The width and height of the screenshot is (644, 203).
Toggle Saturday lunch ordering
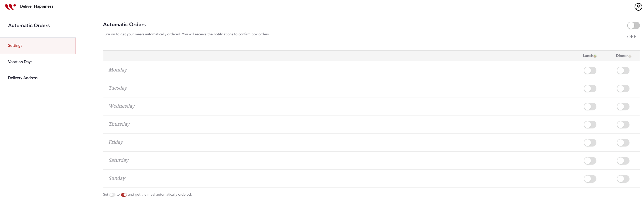(590, 161)
